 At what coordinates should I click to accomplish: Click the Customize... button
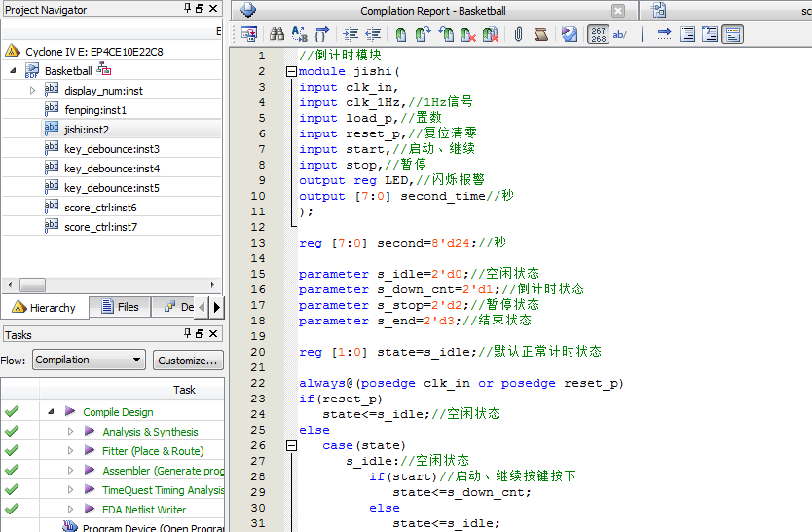tap(188, 360)
